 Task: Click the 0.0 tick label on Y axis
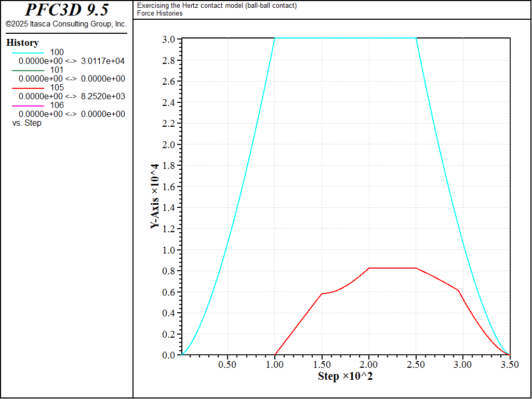point(169,355)
